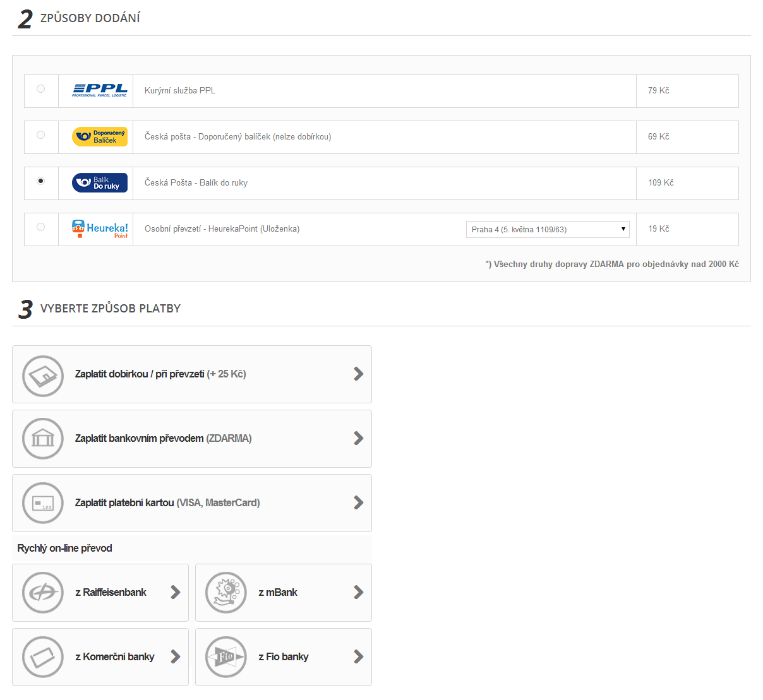
Task: Click the arrow on dobírkou payment row
Action: tap(359, 374)
